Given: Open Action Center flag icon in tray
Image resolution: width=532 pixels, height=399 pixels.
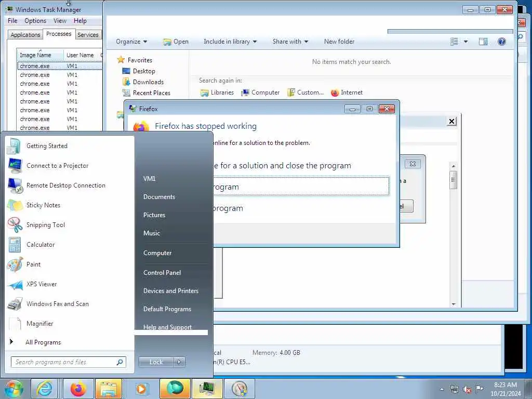Looking at the screenshot, I should tap(479, 389).
